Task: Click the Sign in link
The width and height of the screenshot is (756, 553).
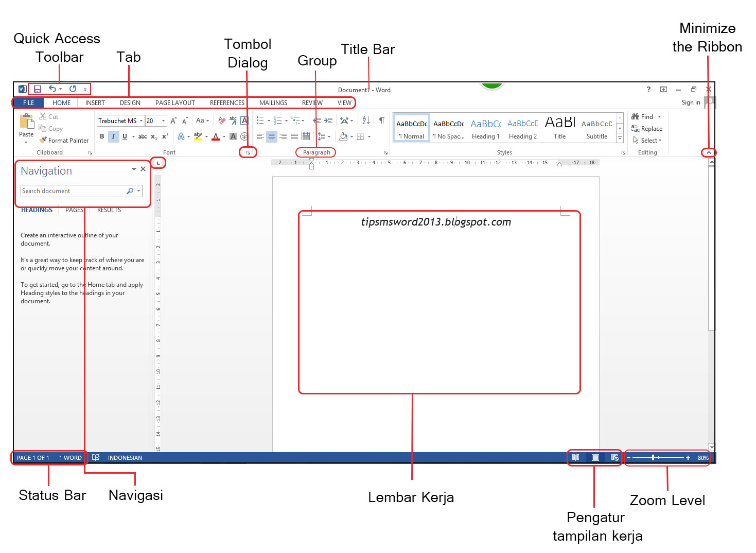Action: pyautogui.click(x=691, y=102)
